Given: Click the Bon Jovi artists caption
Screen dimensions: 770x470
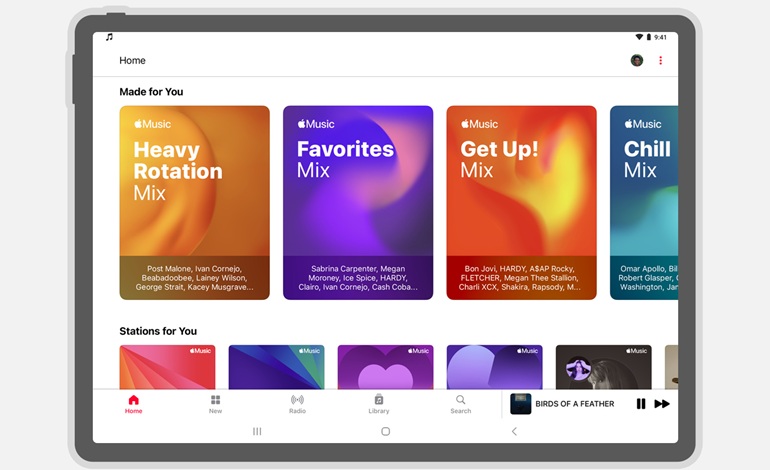Looking at the screenshot, I should [520, 278].
